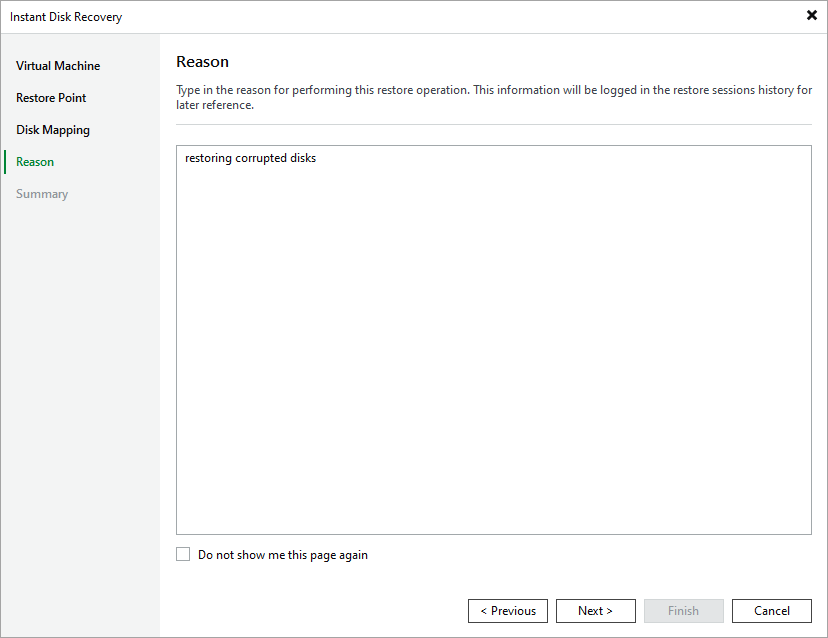The height and width of the screenshot is (638, 828).
Task: Select the Reason step in sidebar
Action: click(35, 162)
